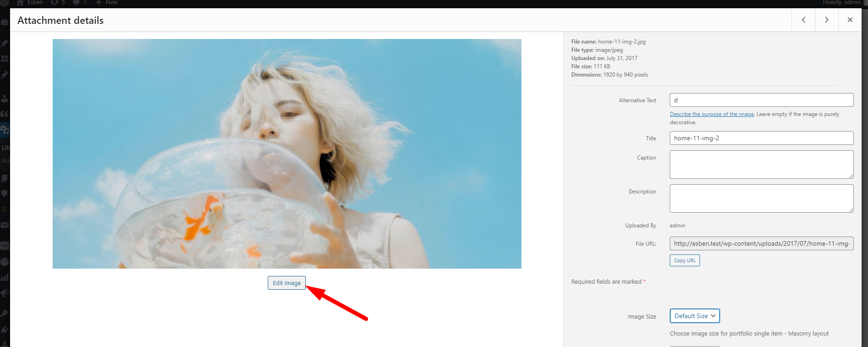
Task: Click the 'File size: 111 KB' text
Action: [591, 66]
